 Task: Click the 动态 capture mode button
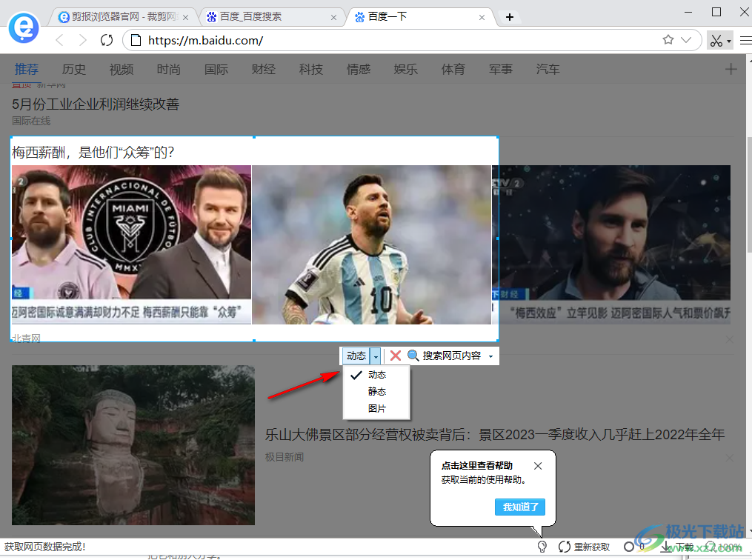[x=356, y=356]
